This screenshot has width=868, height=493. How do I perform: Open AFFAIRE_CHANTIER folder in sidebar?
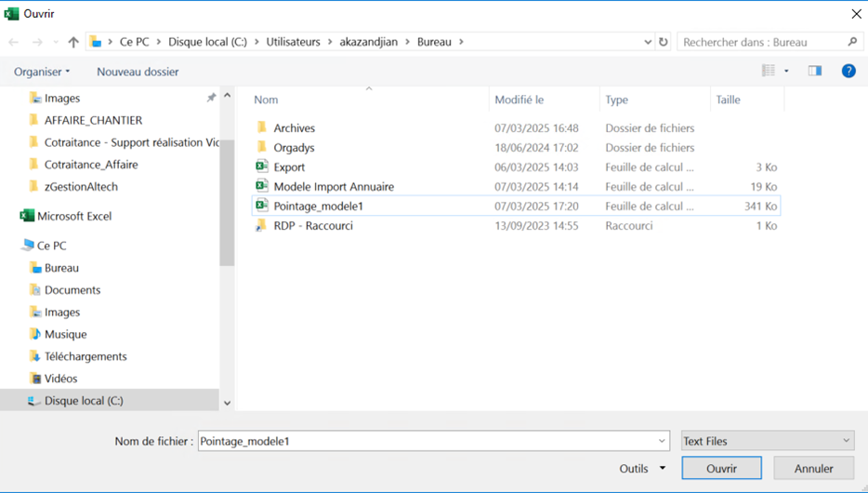93,120
